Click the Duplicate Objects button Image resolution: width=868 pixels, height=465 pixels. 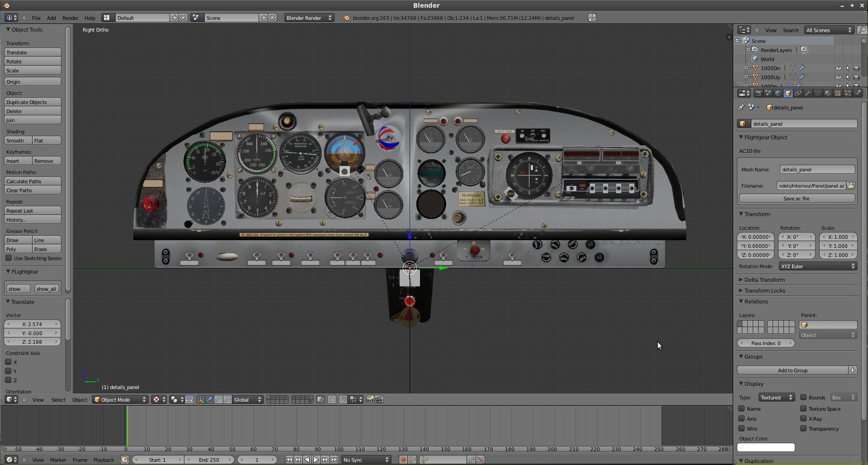(33, 102)
